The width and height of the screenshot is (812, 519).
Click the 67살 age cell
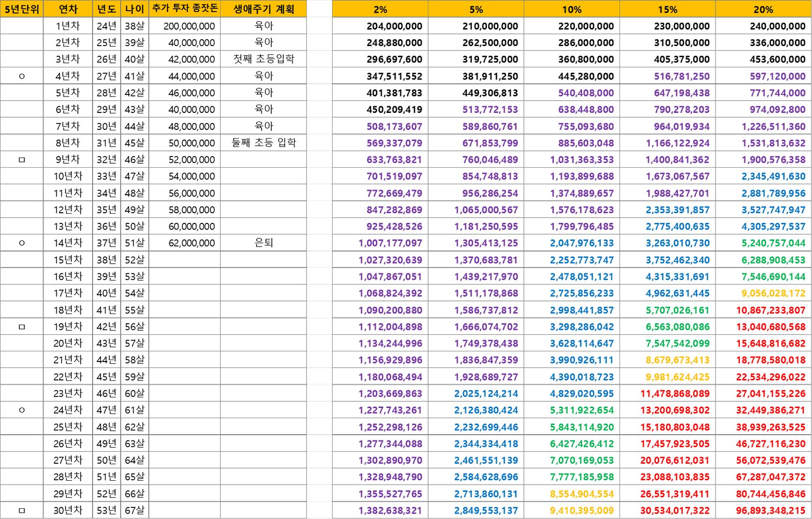coord(135,511)
